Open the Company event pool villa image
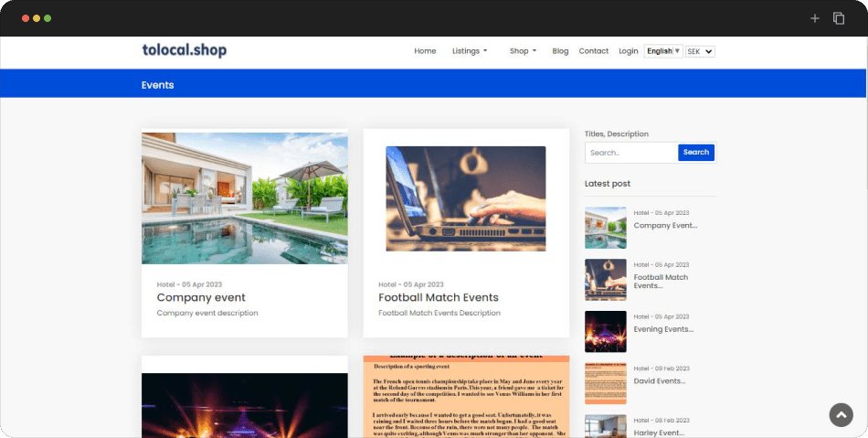Screen dimensions: 868x438 pos(245,198)
